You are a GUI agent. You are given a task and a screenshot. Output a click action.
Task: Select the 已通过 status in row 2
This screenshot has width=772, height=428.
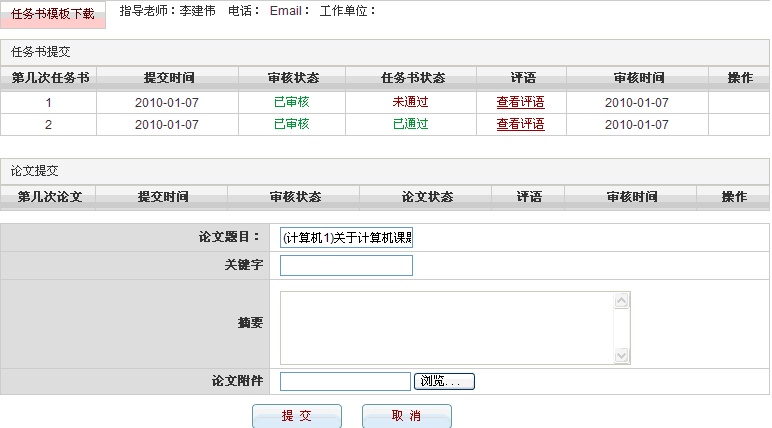pyautogui.click(x=410, y=125)
